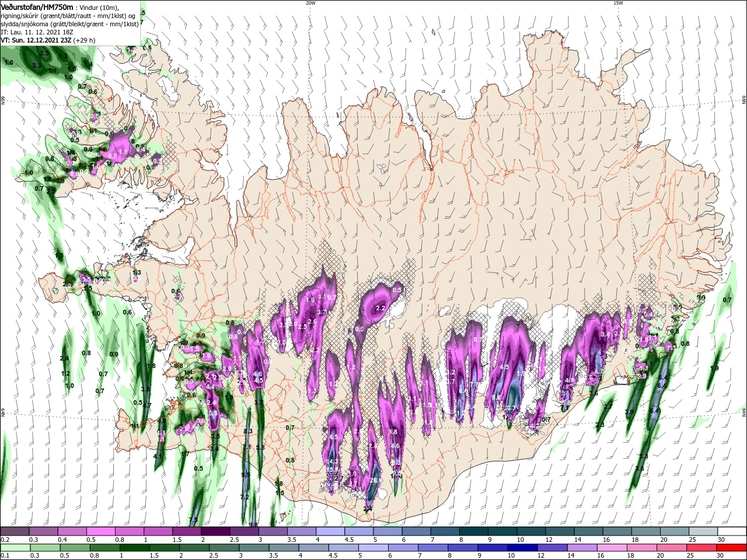Screen dimensions: 747x560
Task: Click the 3.9 value off the southeast coast
Action: (x=629, y=412)
